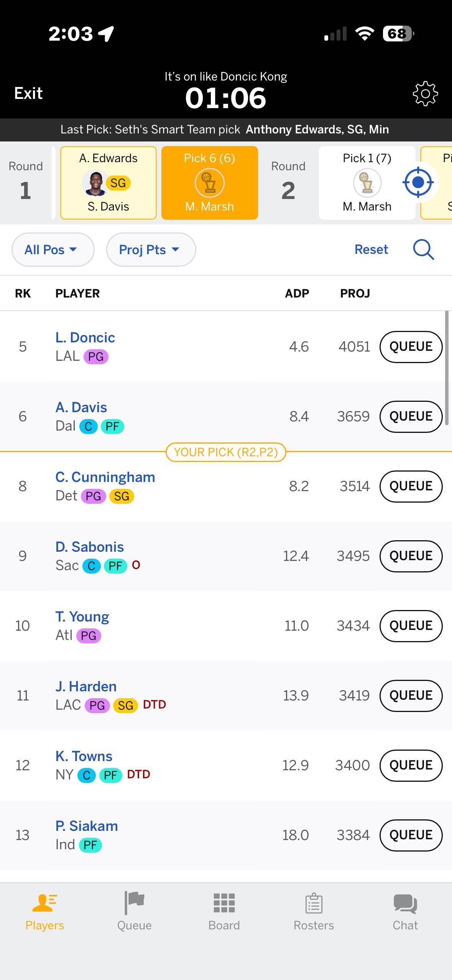The width and height of the screenshot is (452, 980).
Task: Queue A. Davis
Action: (x=411, y=416)
